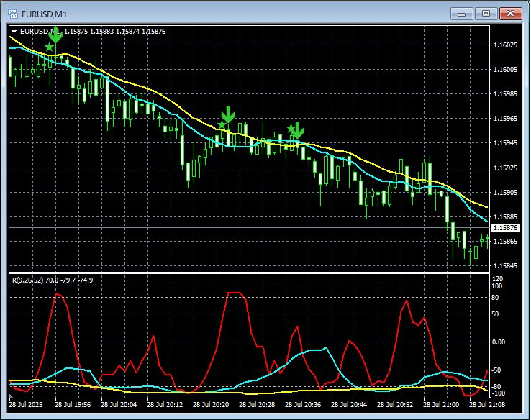The height and width of the screenshot is (420, 531).
Task: Click the current price label 1.15876
Action: click(505, 228)
